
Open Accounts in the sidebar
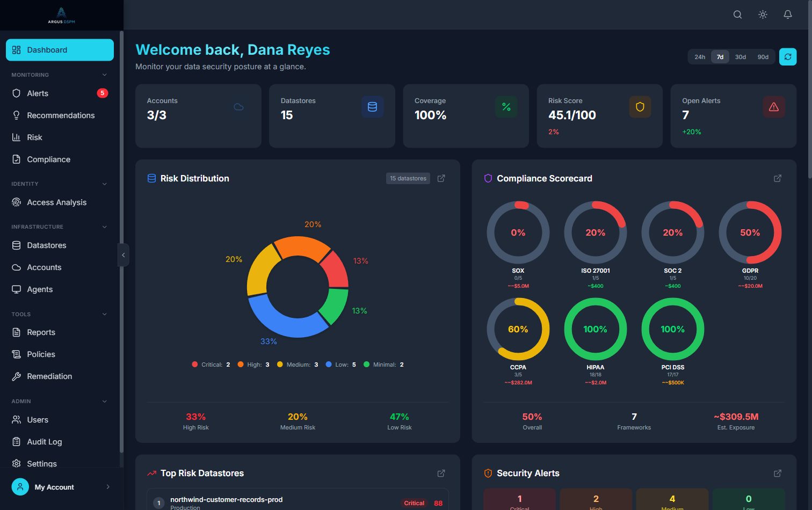tap(60, 267)
